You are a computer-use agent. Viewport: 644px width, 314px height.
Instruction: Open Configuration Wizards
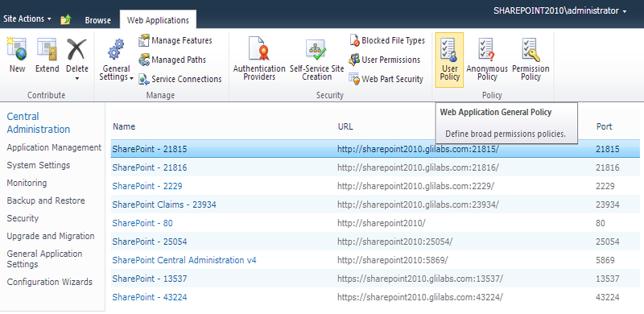(50, 282)
